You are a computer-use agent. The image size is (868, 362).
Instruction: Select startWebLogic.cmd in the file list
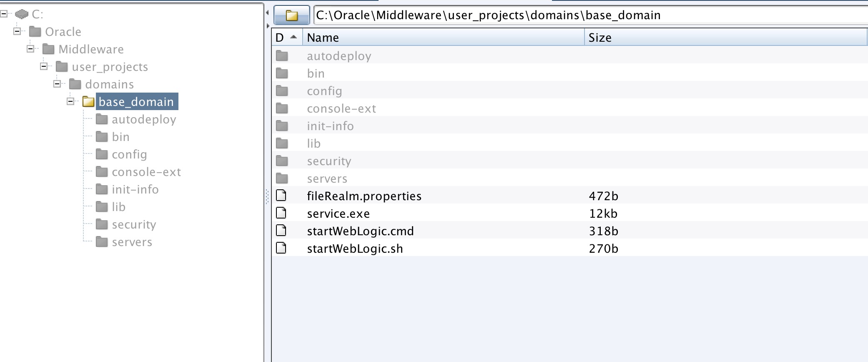coord(360,231)
